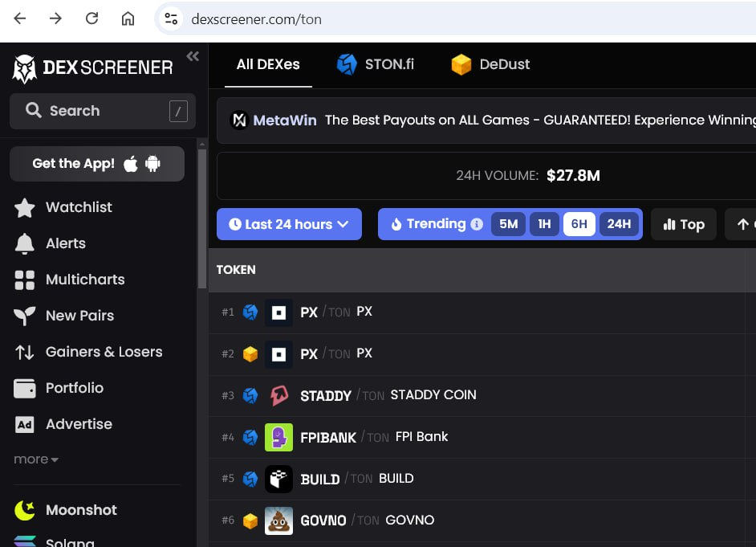Open the BUILD/TON pair row
Screen dimensions: 756x547
[x=482, y=479]
